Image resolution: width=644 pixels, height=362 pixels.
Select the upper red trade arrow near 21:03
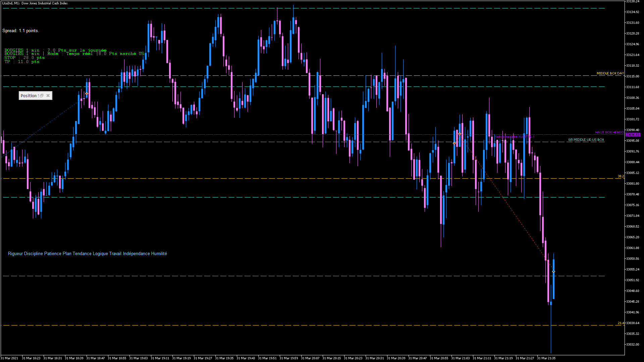click(460, 134)
